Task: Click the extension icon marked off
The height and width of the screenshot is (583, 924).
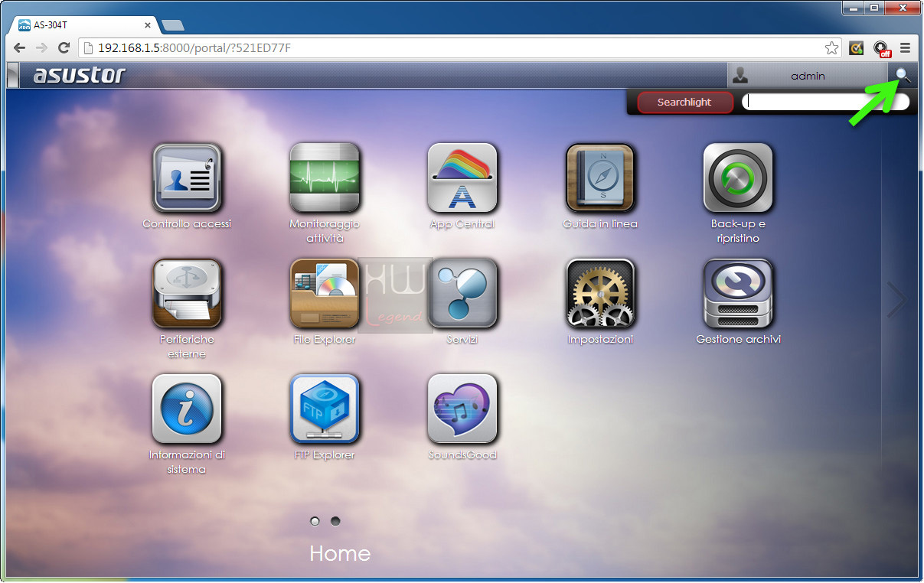Action: click(882, 49)
